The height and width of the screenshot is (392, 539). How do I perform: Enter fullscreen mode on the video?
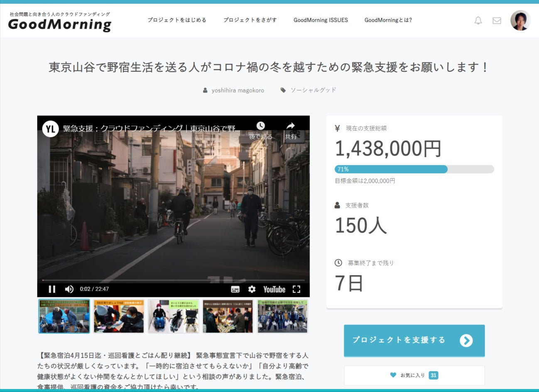(x=296, y=289)
